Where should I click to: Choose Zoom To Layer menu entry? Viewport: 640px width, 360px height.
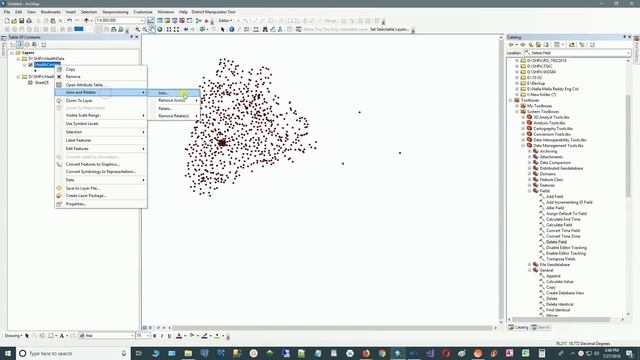(101, 100)
